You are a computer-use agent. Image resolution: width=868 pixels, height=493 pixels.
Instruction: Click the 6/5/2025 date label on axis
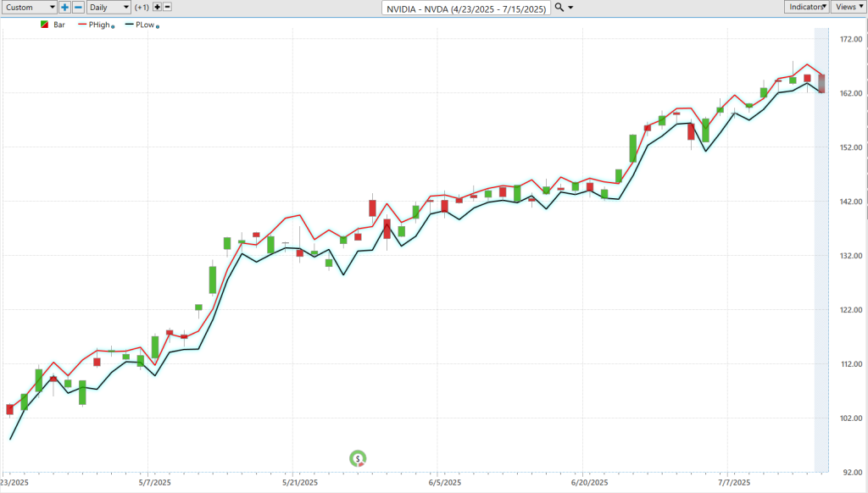coord(444,483)
